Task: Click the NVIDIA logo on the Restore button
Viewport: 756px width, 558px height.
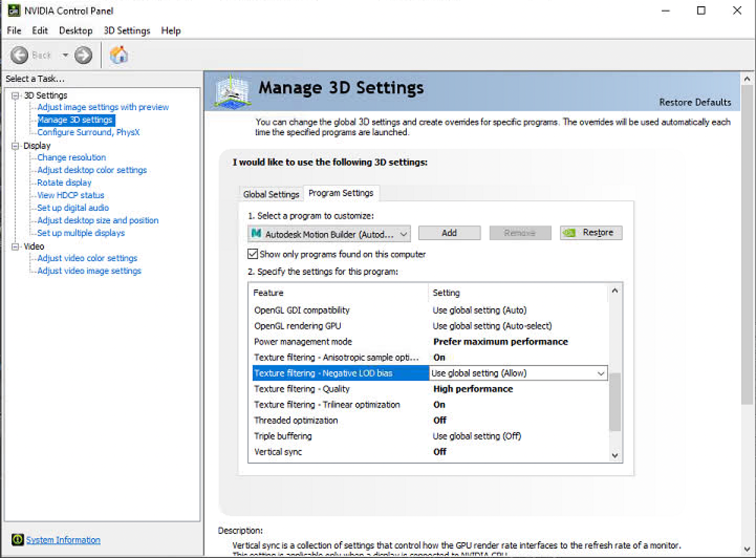Action: (x=569, y=233)
